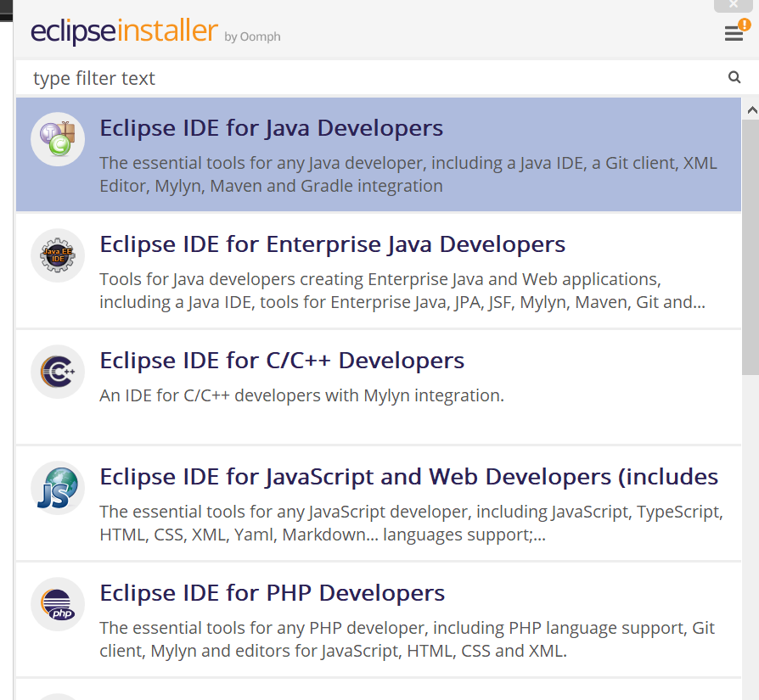The height and width of the screenshot is (700, 759).
Task: Select Eclipse IDE for Java Developers entry
Action: point(272,128)
